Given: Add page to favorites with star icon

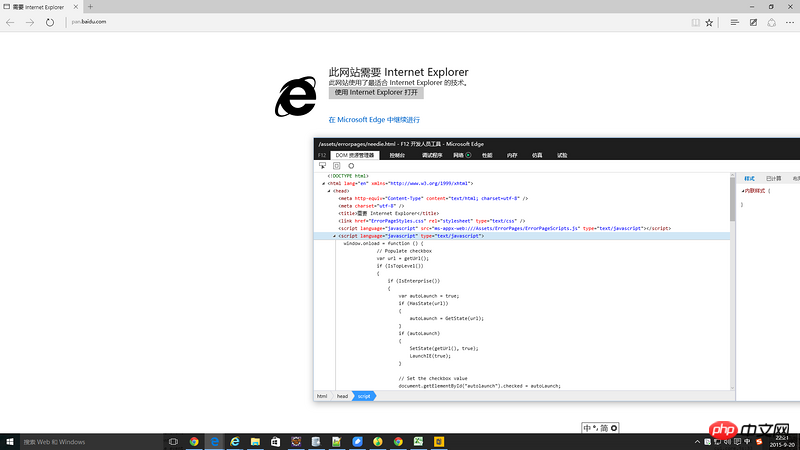Looking at the screenshot, I should (x=709, y=22).
